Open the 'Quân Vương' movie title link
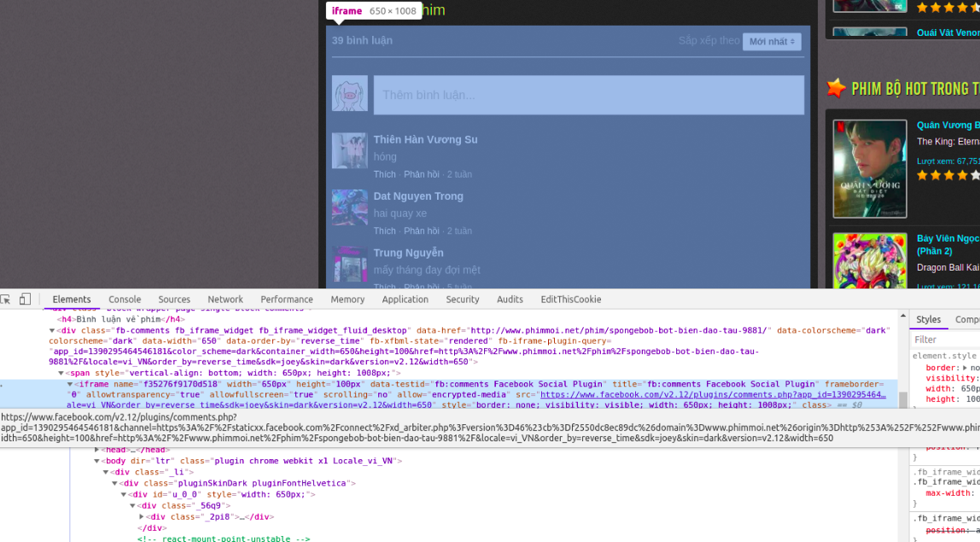Screen dimensions: 980x542 (948, 125)
